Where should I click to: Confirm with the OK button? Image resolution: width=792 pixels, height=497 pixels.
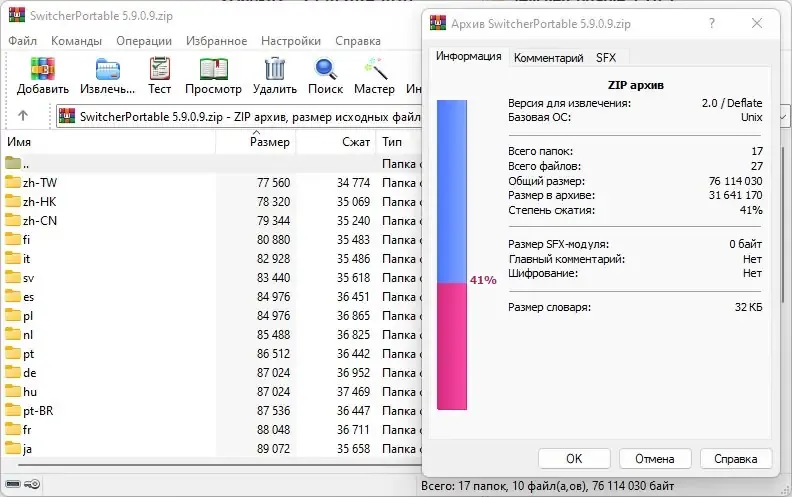pyautogui.click(x=574, y=459)
